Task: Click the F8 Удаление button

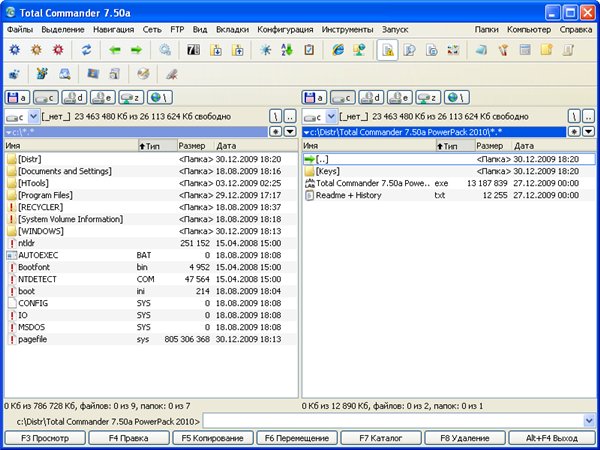Action: point(465,438)
